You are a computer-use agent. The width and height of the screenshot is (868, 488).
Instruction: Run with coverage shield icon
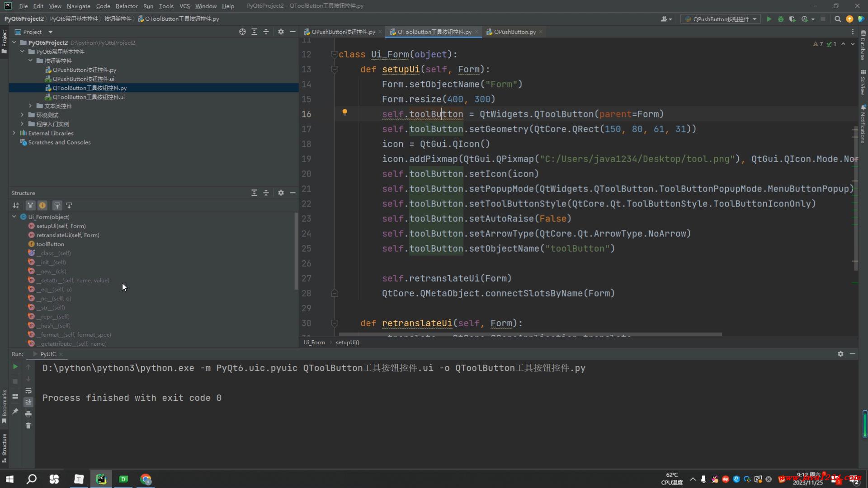coord(792,19)
